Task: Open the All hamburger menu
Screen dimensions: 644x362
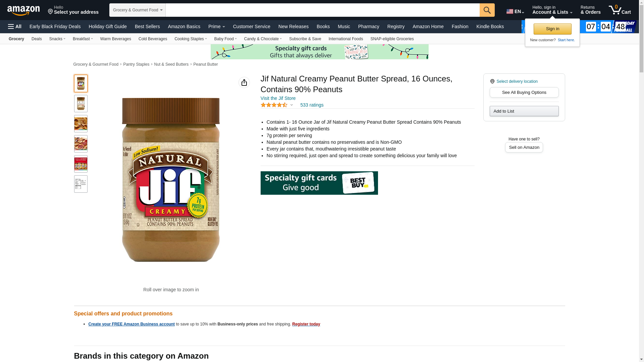Action: point(15,26)
